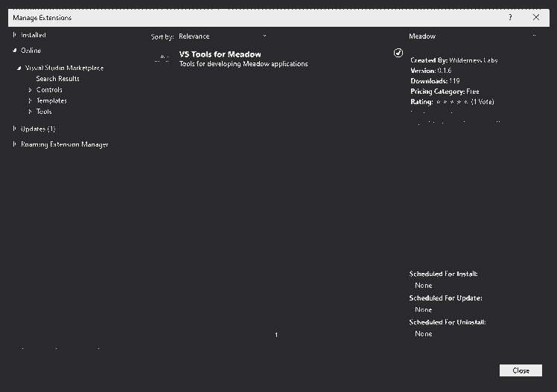The image size is (557, 392).
Task: Click 'Tools for developing Meadow applications' description
Action: pos(244,64)
